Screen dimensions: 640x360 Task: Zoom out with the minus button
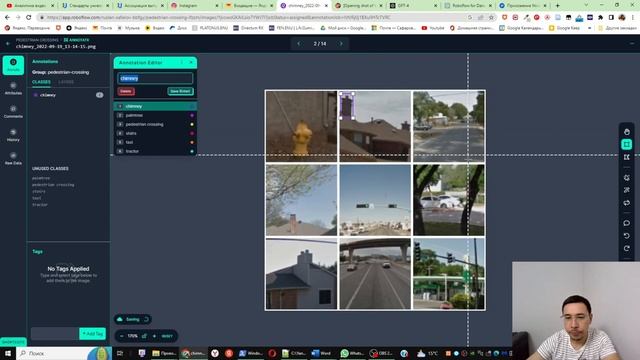tap(121, 336)
